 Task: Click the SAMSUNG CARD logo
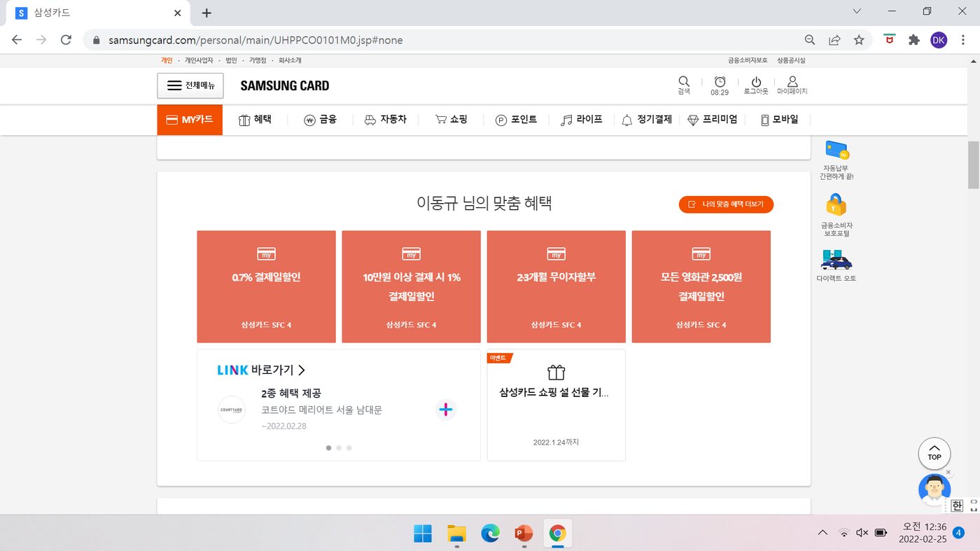tap(285, 85)
